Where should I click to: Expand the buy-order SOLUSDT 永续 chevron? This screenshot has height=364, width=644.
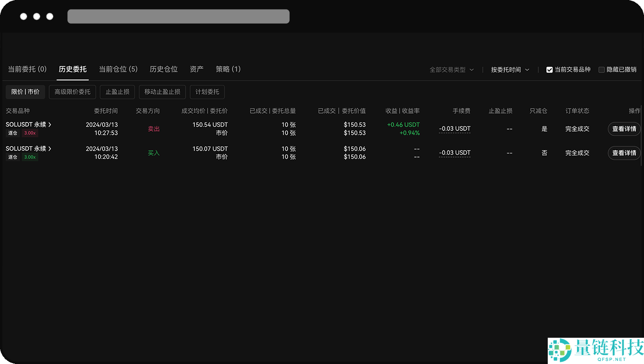[x=51, y=148]
